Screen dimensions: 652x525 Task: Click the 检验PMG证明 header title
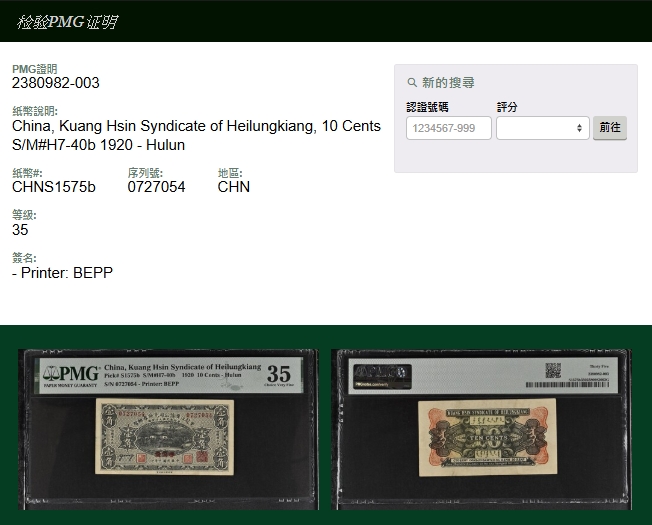point(66,21)
